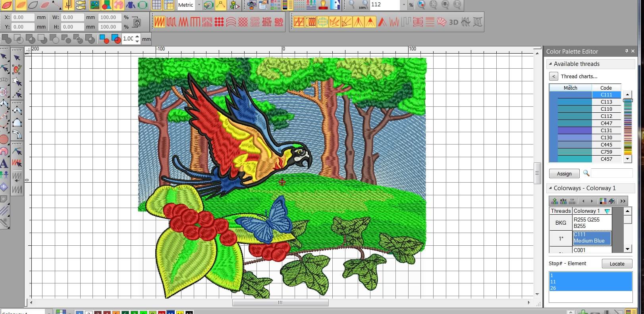Viewport: 644px width, 314px height.
Task: Click the Match column header
Action: tap(571, 88)
